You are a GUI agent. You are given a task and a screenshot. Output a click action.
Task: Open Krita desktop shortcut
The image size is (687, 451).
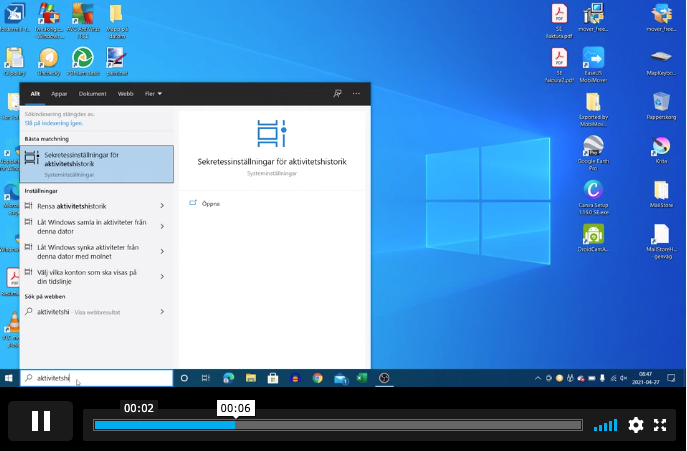pos(660,150)
